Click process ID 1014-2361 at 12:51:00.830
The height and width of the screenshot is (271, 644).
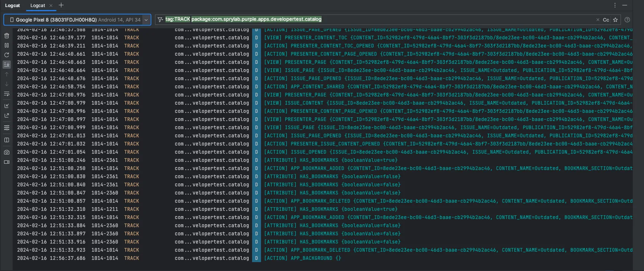tap(105, 176)
